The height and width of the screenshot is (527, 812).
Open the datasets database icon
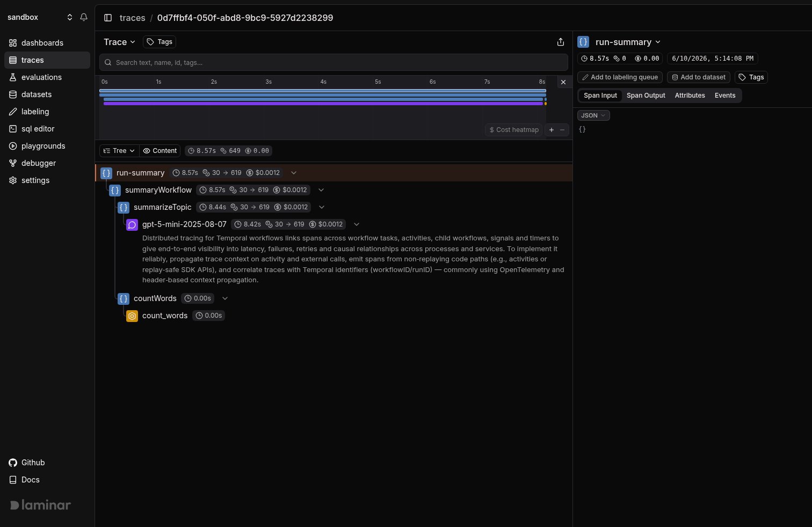(x=13, y=94)
